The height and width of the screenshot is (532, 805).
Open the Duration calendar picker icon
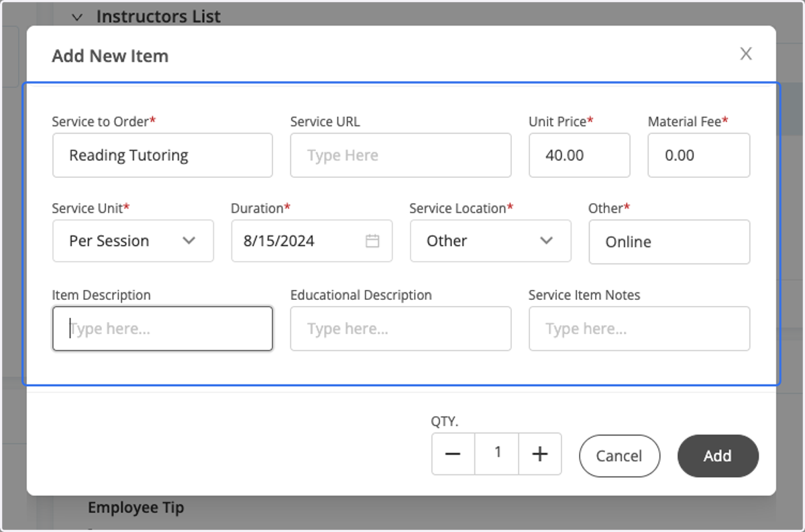(x=372, y=241)
